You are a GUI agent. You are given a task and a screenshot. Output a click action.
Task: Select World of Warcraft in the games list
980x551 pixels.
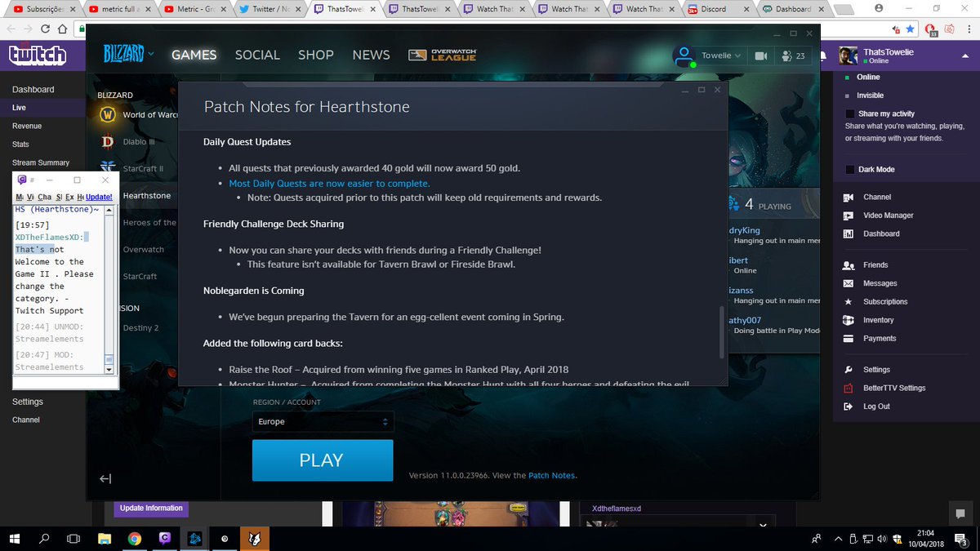[138, 115]
